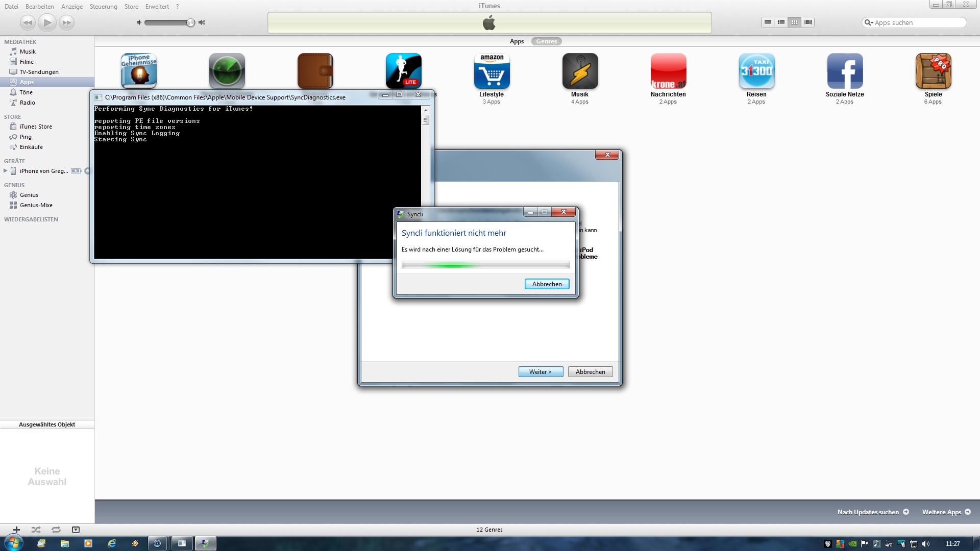Viewport: 980px width, 551px height.
Task: Open Internet Explorer from the taskbar
Action: click(111, 543)
